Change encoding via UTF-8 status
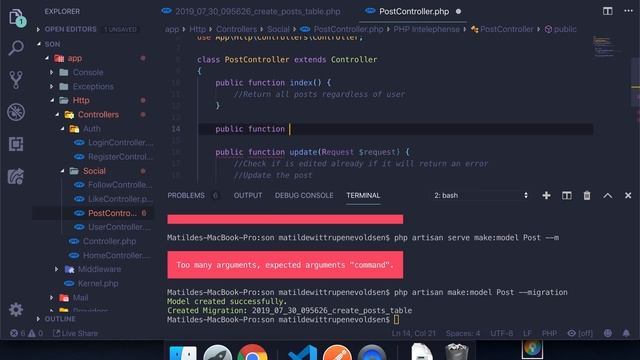This screenshot has height=360, width=640. tap(502, 333)
